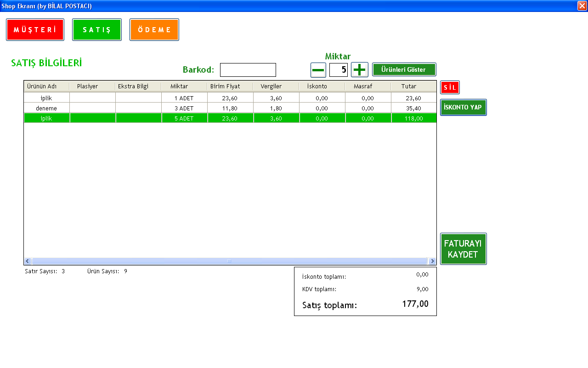Click the highlighted 5 ADET row
588x368 pixels.
click(x=184, y=118)
